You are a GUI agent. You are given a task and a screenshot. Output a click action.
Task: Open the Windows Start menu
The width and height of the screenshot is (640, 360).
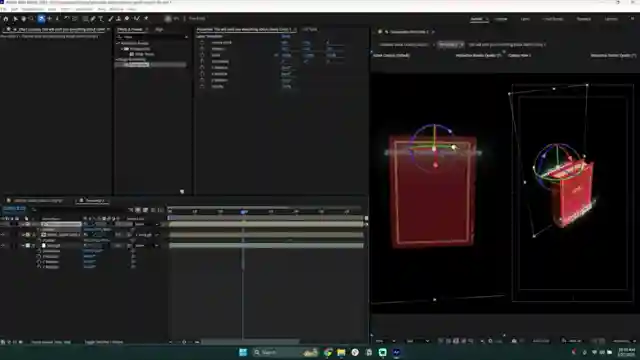coord(243,352)
